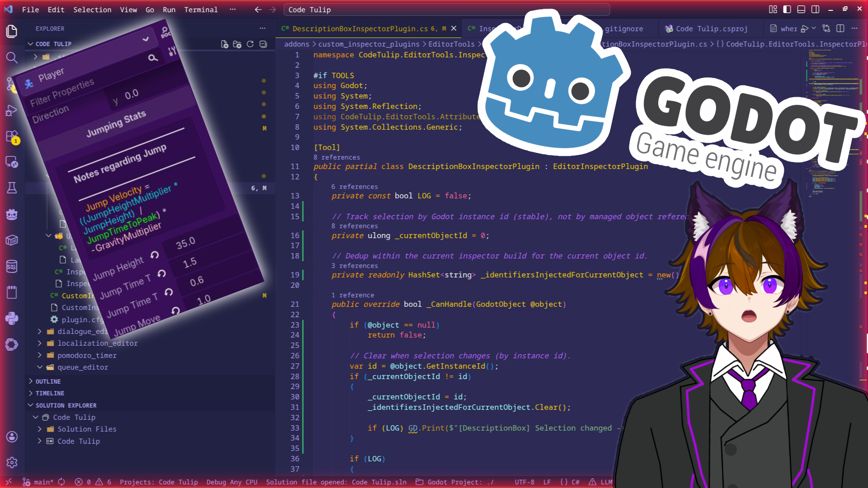Viewport: 868px width, 488px height.
Task: Open the SQL database view icon
Action: [12, 267]
